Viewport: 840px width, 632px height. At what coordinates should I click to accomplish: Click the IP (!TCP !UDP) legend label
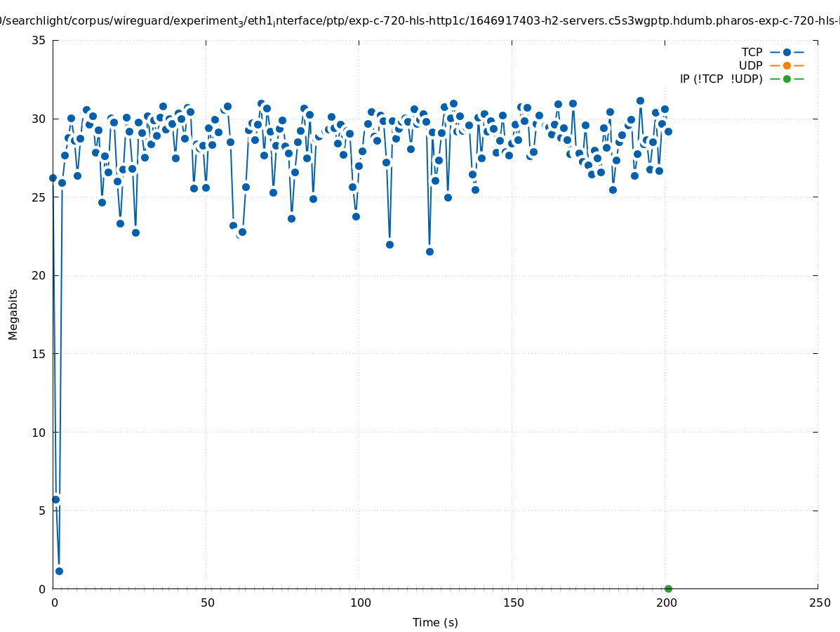pos(721,79)
